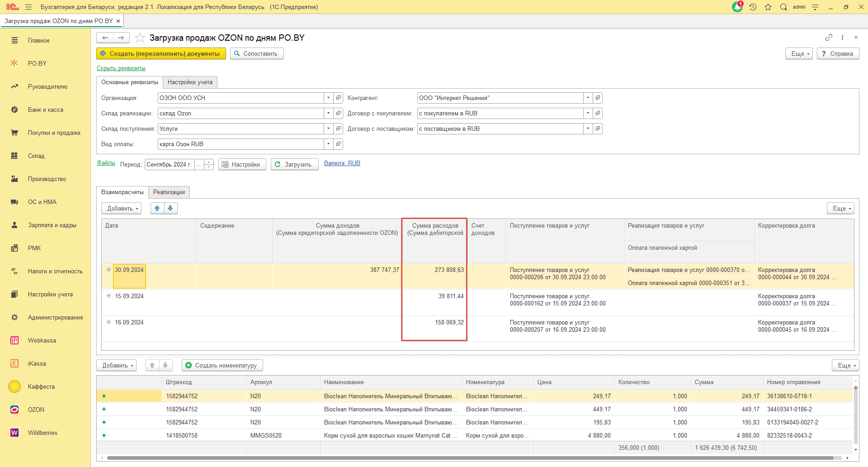868x467 pixels.
Task: Go back with the left arrow button
Action: pyautogui.click(x=105, y=38)
